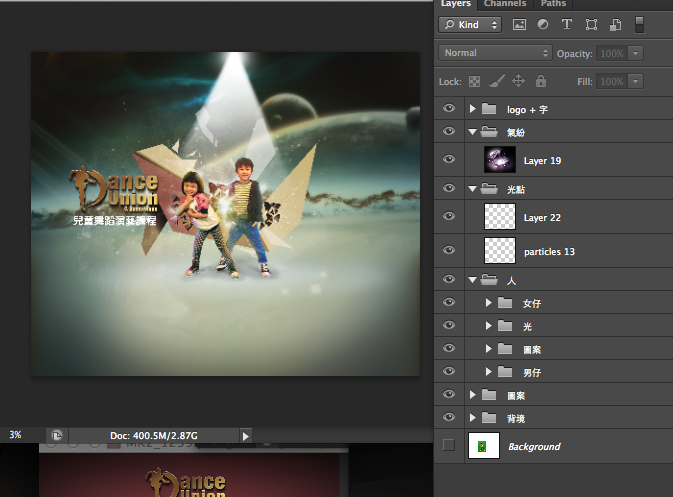
Task: Lock all padlock icon
Action: (x=541, y=81)
